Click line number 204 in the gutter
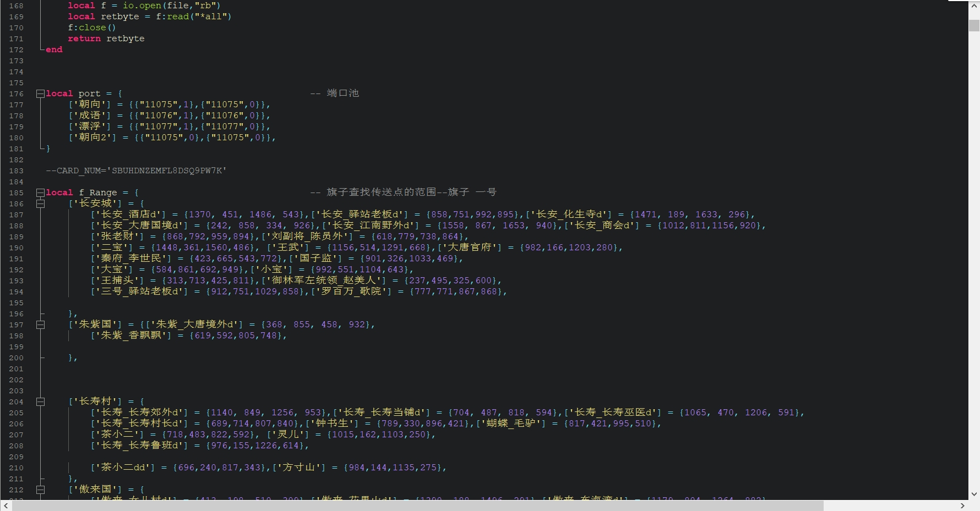Image resolution: width=980 pixels, height=511 pixels. point(16,402)
